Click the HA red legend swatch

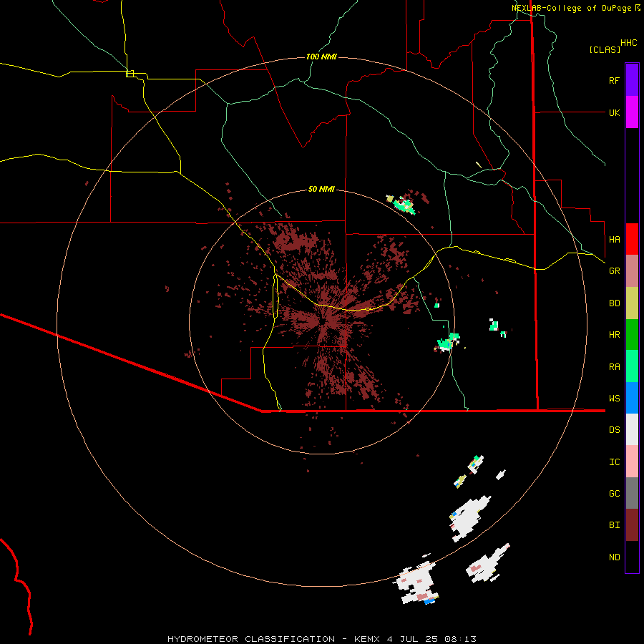632,239
